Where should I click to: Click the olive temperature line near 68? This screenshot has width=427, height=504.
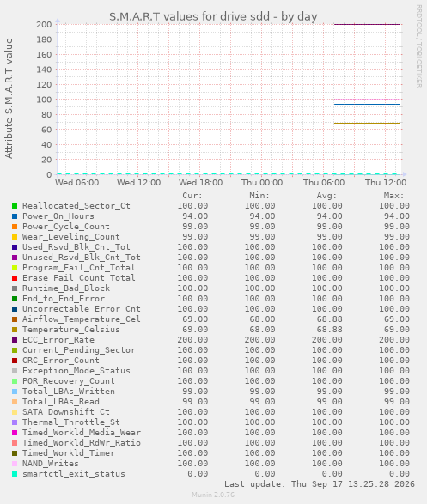pos(367,123)
